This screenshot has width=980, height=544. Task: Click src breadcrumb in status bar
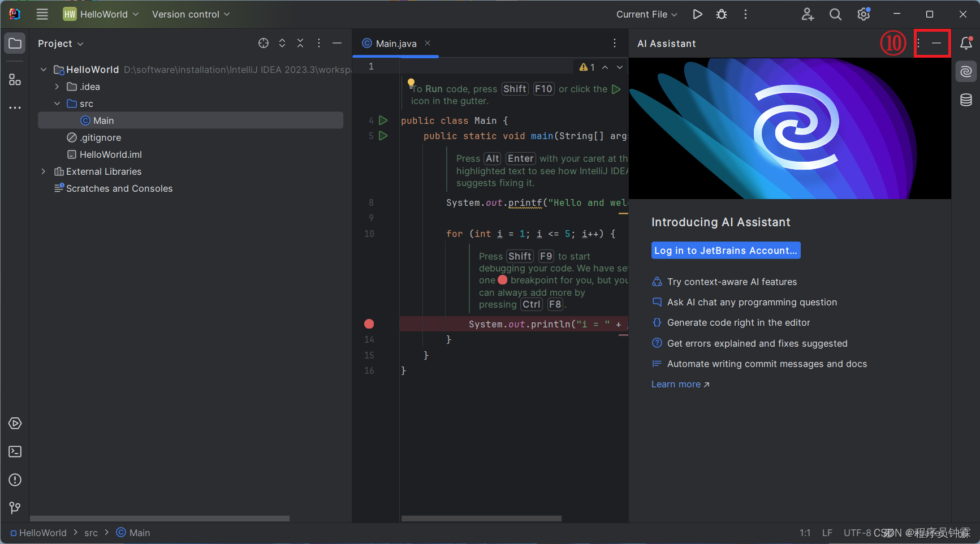click(91, 533)
